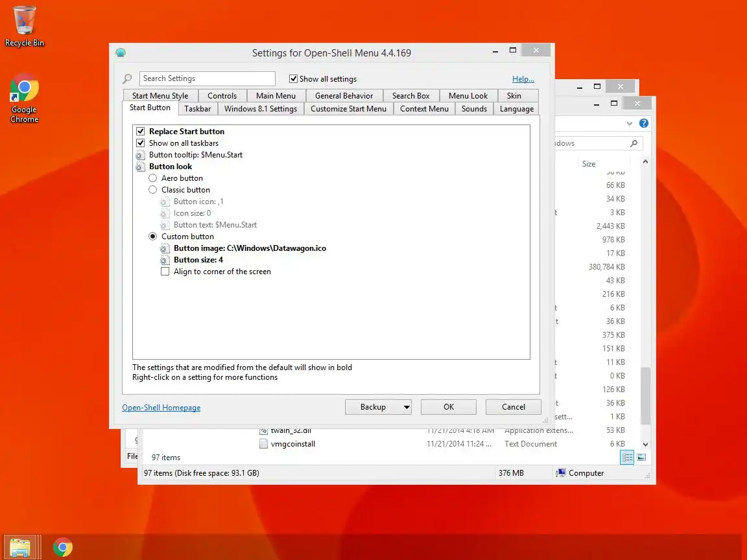The height and width of the screenshot is (560, 747).
Task: Click the gear icon beside Icon size: 0
Action: pos(165,213)
